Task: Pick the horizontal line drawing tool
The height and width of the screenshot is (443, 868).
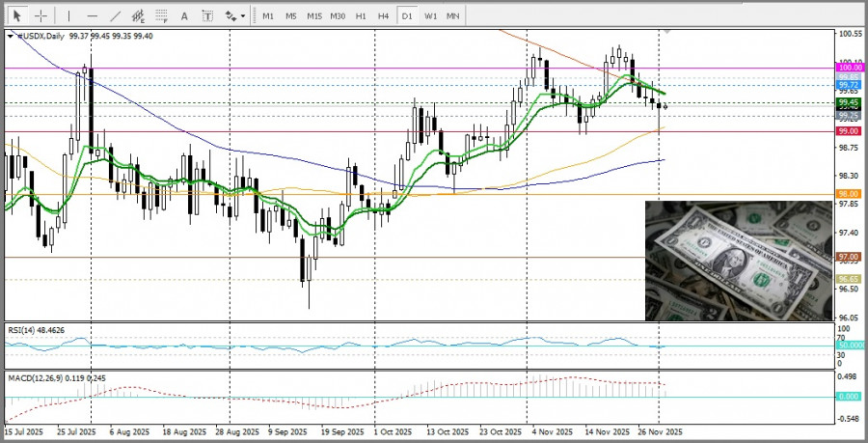Action: pos(92,16)
